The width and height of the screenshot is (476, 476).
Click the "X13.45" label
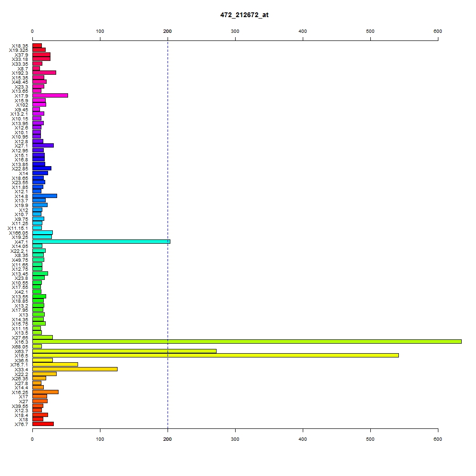[x=20, y=274]
